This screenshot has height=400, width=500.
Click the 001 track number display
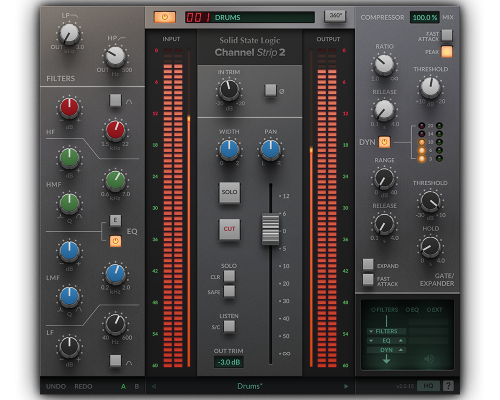point(198,17)
